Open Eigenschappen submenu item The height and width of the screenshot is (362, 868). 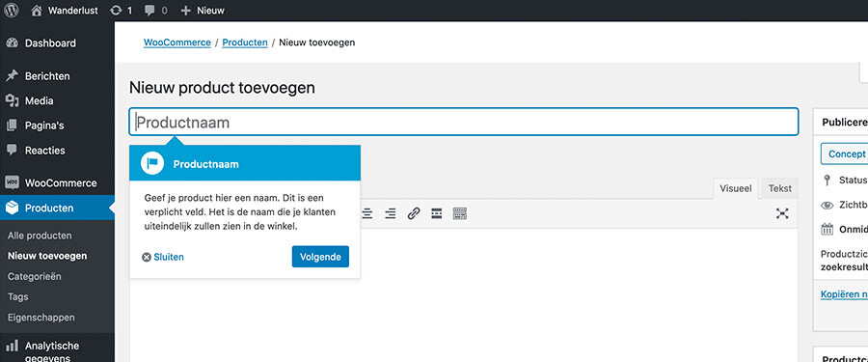(x=41, y=318)
